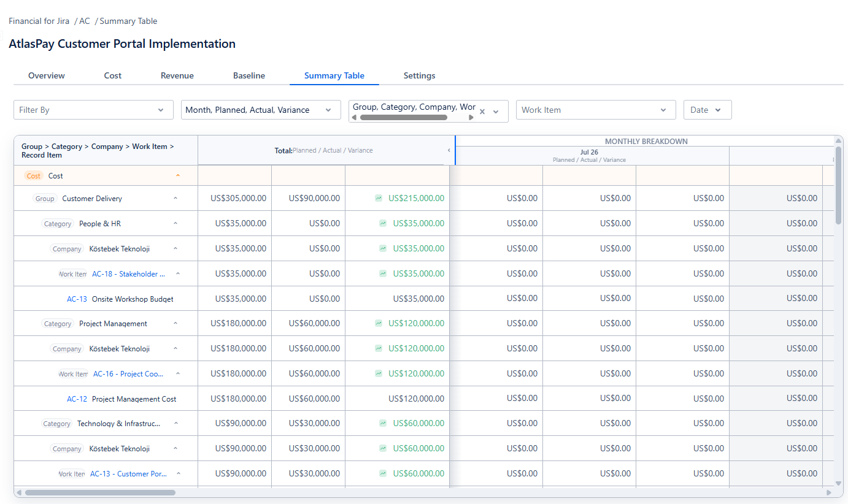Image resolution: width=848 pixels, height=504 pixels.
Task: Click the right arrow of the horizontal scrollbar
Action: coord(829,492)
